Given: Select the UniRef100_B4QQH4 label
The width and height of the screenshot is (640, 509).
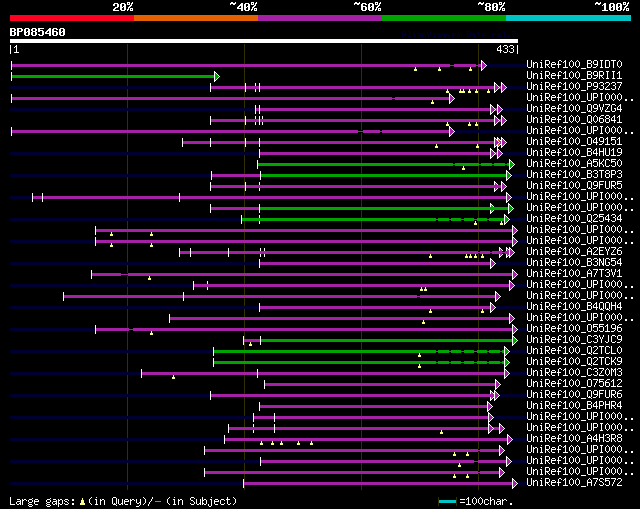Looking at the screenshot, I should pyautogui.click(x=574, y=307).
